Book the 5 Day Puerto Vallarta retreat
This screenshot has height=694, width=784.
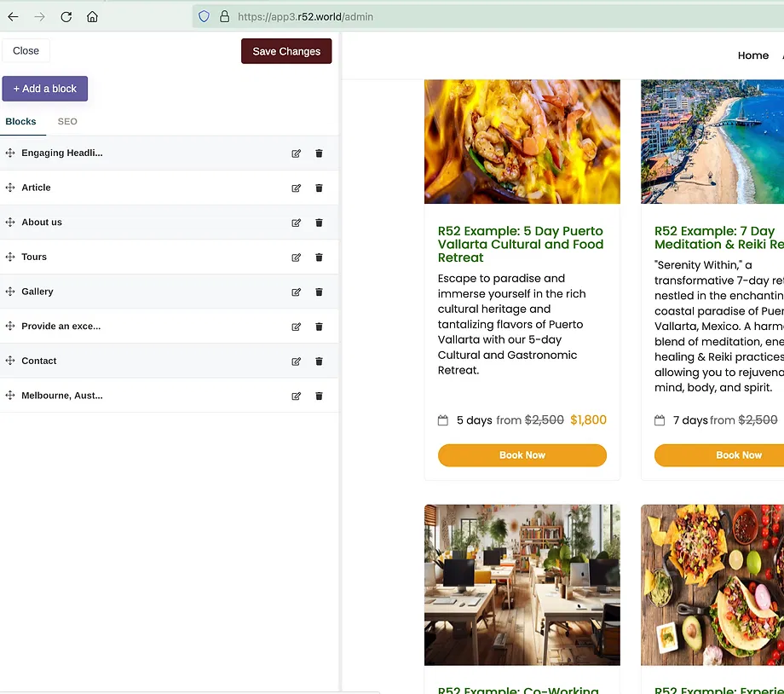(522, 455)
